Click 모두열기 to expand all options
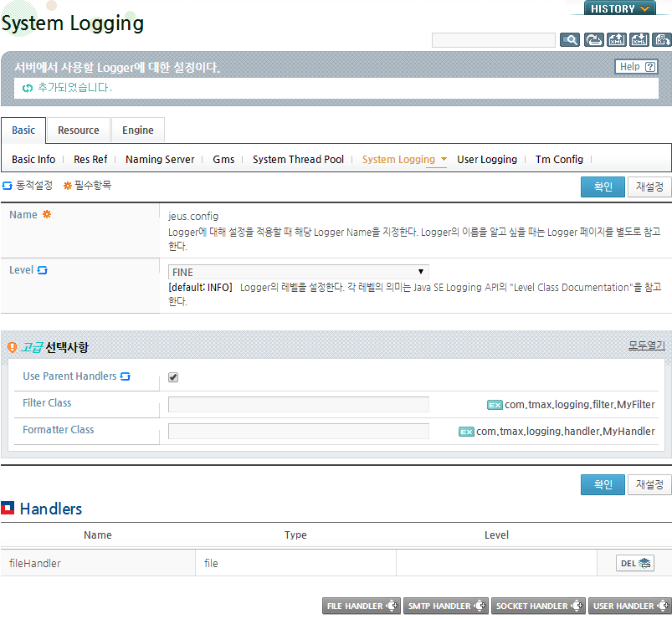 click(x=646, y=345)
